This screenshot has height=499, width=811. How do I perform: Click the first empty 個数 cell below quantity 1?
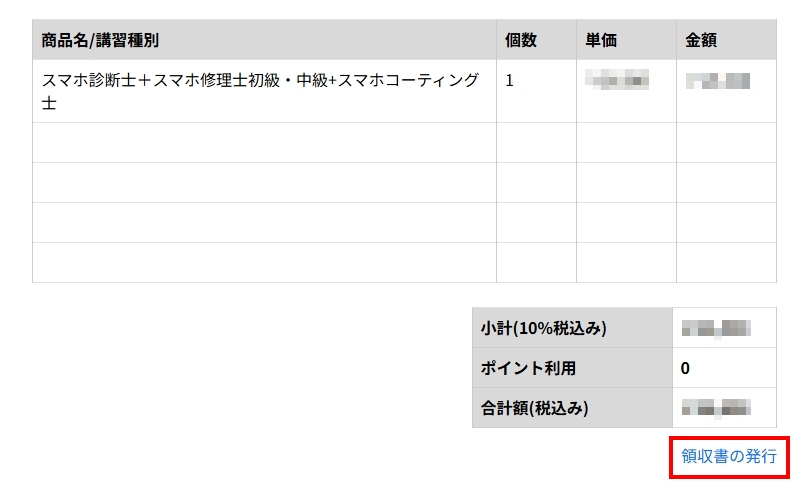[536, 143]
